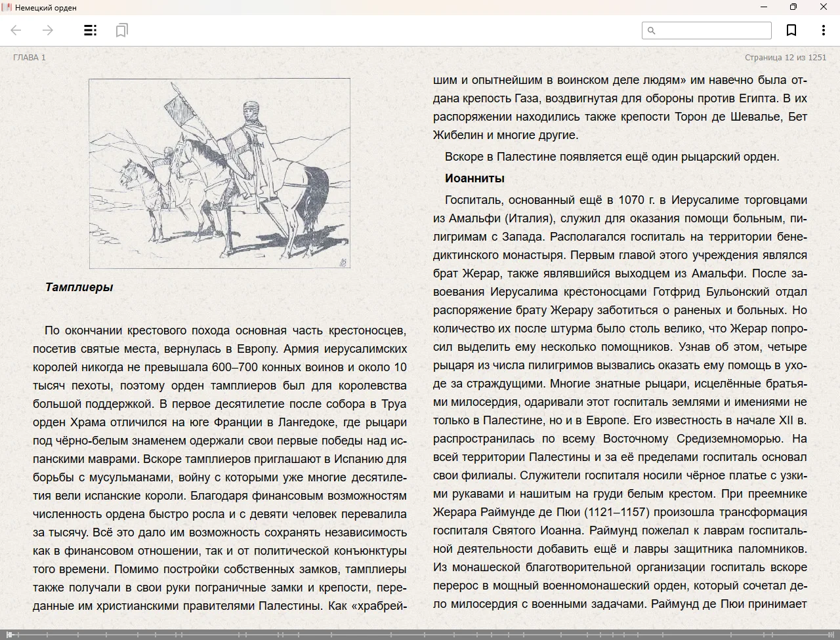Viewport: 840px width, 640px height.
Task: Click the book app icon in title bar
Action: tap(7, 7)
